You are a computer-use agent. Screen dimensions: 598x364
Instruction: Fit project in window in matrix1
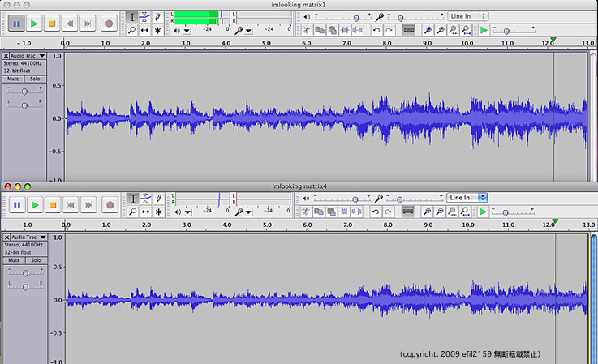click(x=466, y=30)
